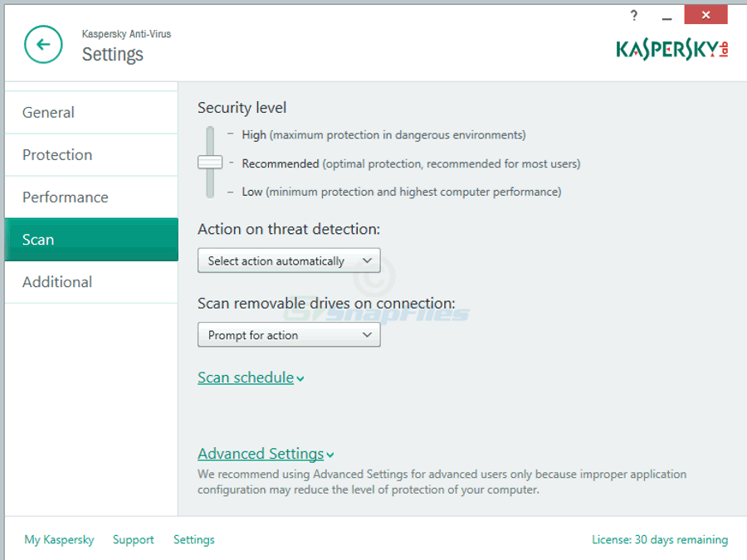Viewport: 747px width, 560px height.
Task: Click the Kaspersky lab logo
Action: point(671,50)
